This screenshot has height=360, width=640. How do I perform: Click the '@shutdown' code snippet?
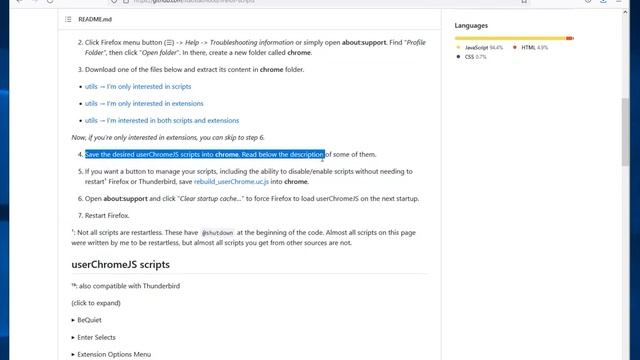point(218,233)
